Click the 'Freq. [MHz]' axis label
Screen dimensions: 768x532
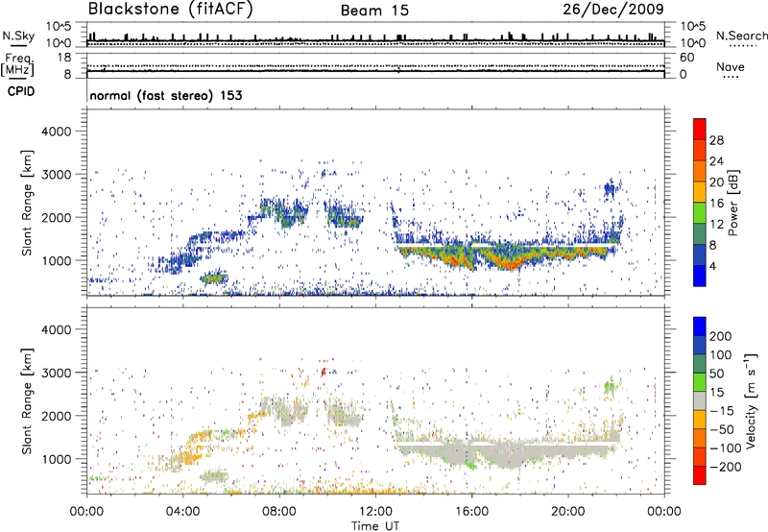click(x=17, y=65)
